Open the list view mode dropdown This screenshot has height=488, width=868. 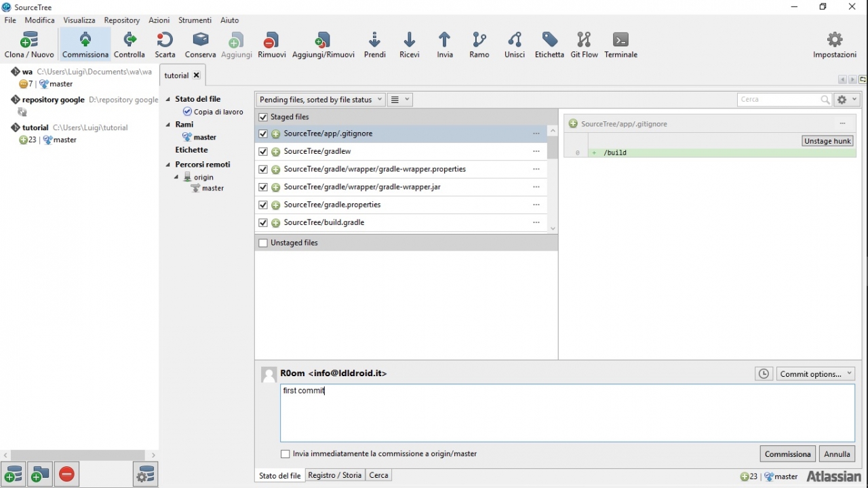[x=400, y=100]
